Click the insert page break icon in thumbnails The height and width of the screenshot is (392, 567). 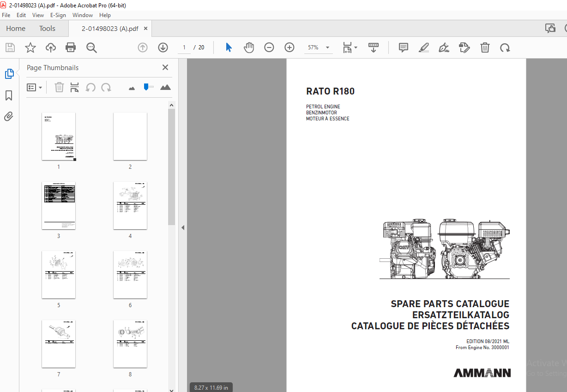75,87
